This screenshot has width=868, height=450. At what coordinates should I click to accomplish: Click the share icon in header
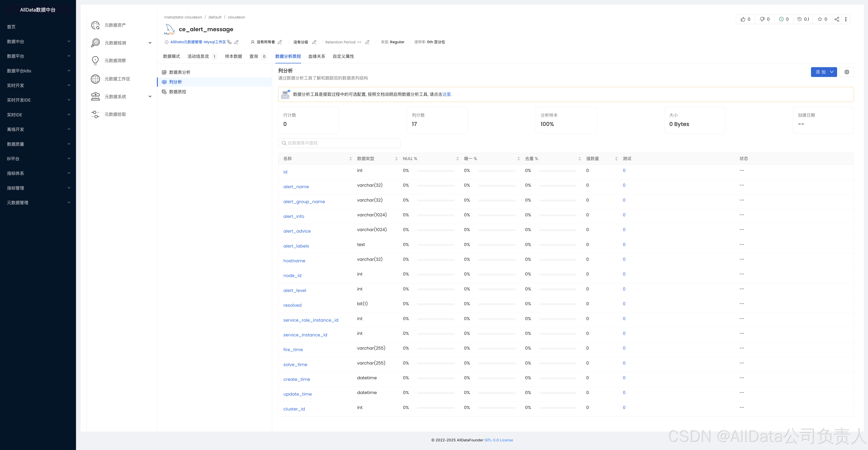[x=837, y=19]
